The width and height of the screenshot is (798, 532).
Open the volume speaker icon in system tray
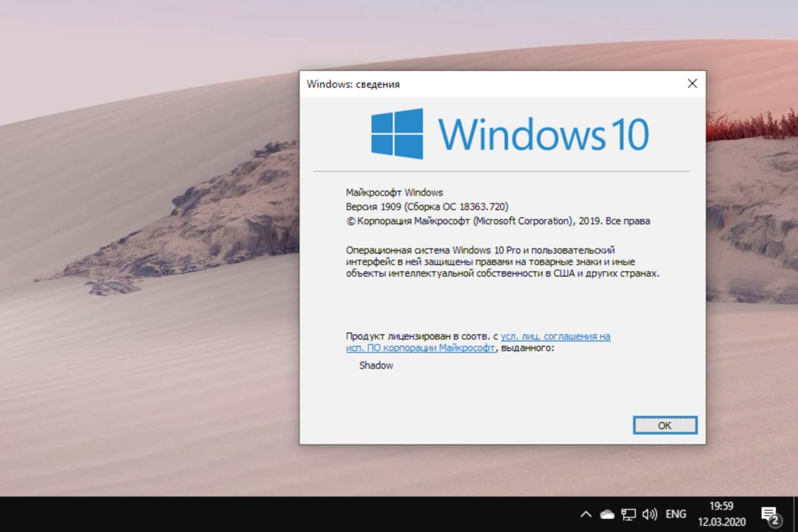point(649,514)
